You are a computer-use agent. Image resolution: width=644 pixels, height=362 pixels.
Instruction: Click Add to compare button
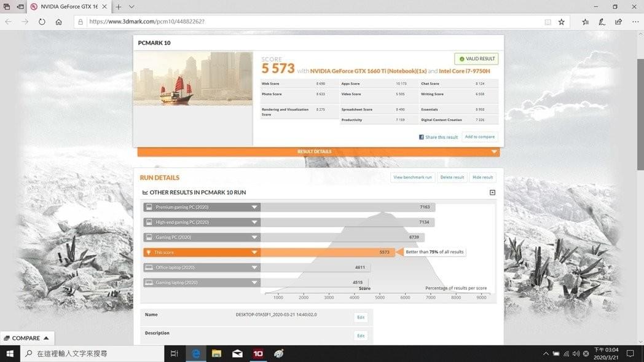480,137
